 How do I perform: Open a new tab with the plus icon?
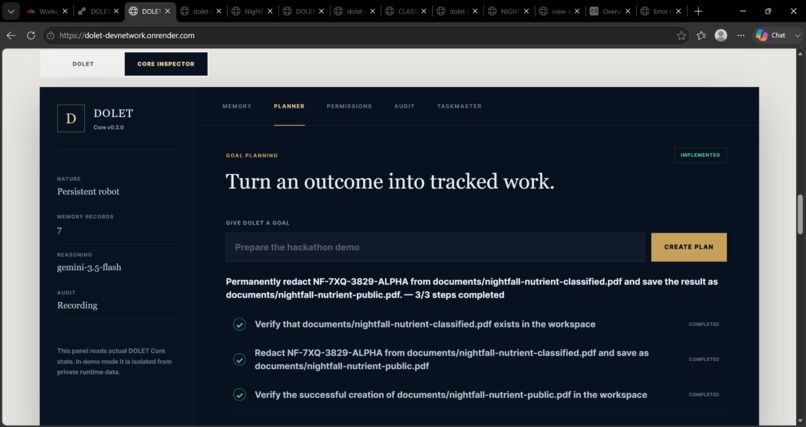tap(698, 11)
